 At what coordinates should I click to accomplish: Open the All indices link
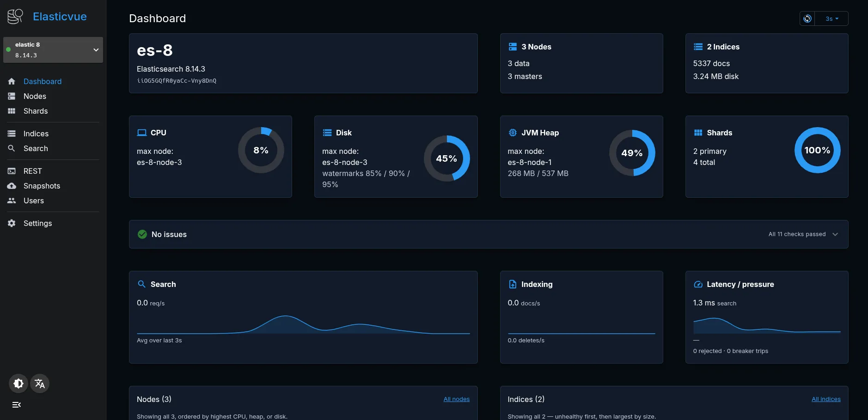826,399
